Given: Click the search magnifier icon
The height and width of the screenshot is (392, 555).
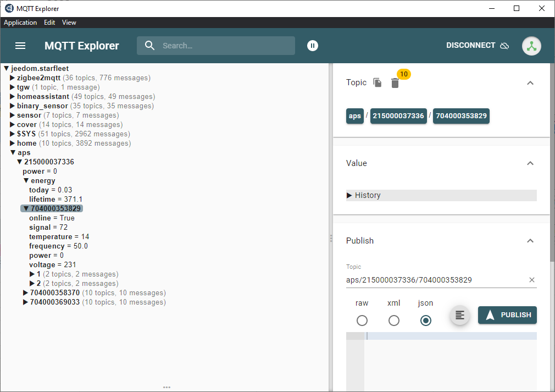Looking at the screenshot, I should click(149, 45).
